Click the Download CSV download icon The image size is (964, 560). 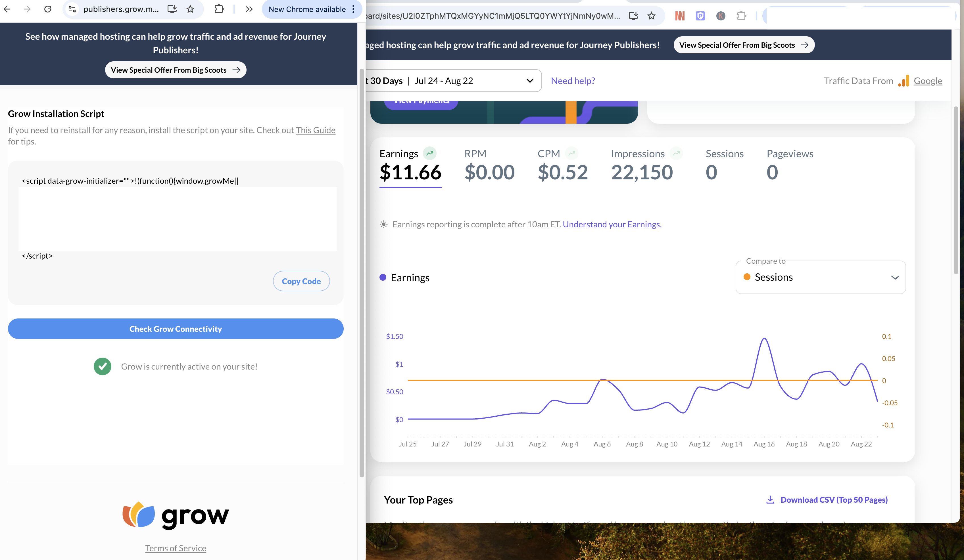point(770,500)
